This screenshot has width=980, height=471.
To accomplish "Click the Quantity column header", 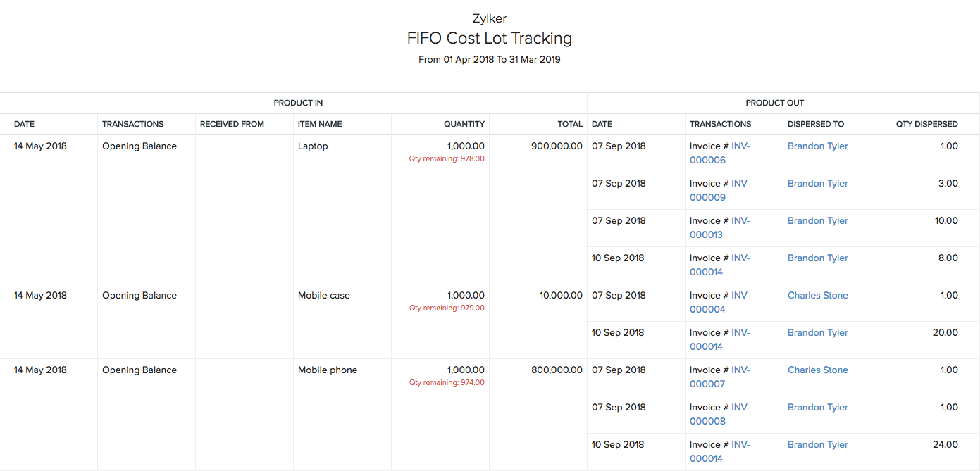I will (x=464, y=124).
